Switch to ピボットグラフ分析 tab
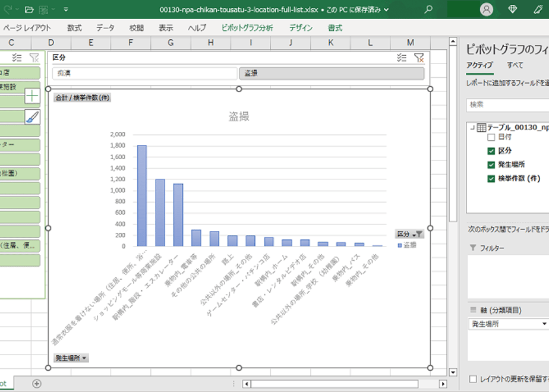This screenshot has height=392, width=549. [x=247, y=28]
